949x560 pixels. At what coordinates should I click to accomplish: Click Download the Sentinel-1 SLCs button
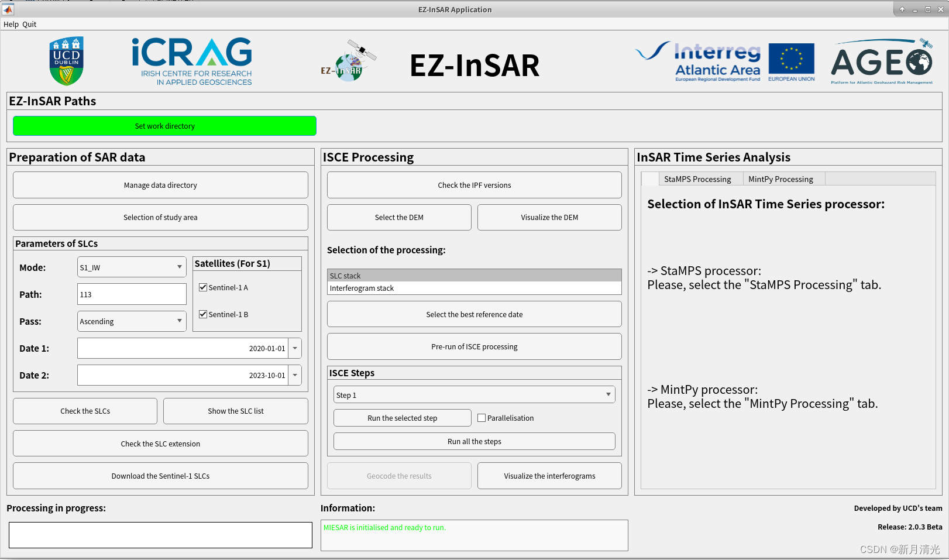[160, 476]
